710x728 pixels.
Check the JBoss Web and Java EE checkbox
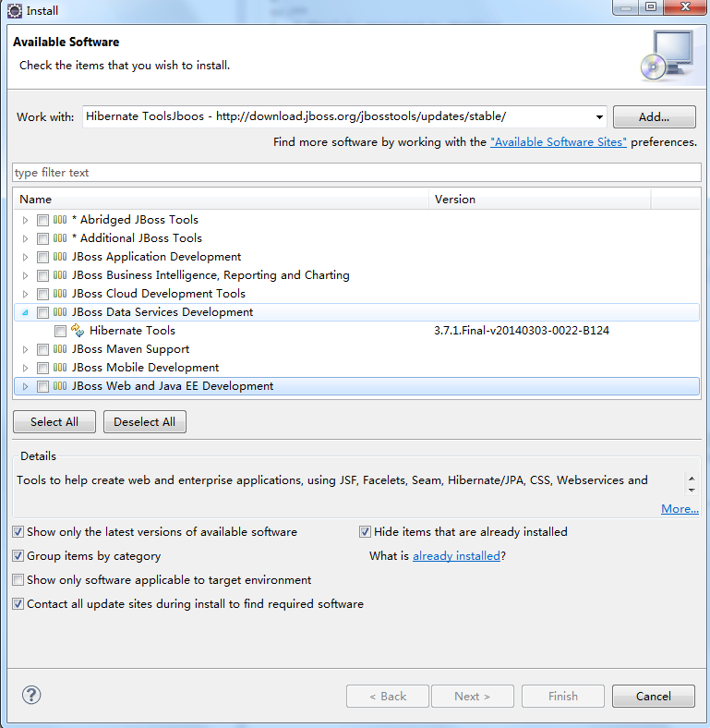[42, 386]
